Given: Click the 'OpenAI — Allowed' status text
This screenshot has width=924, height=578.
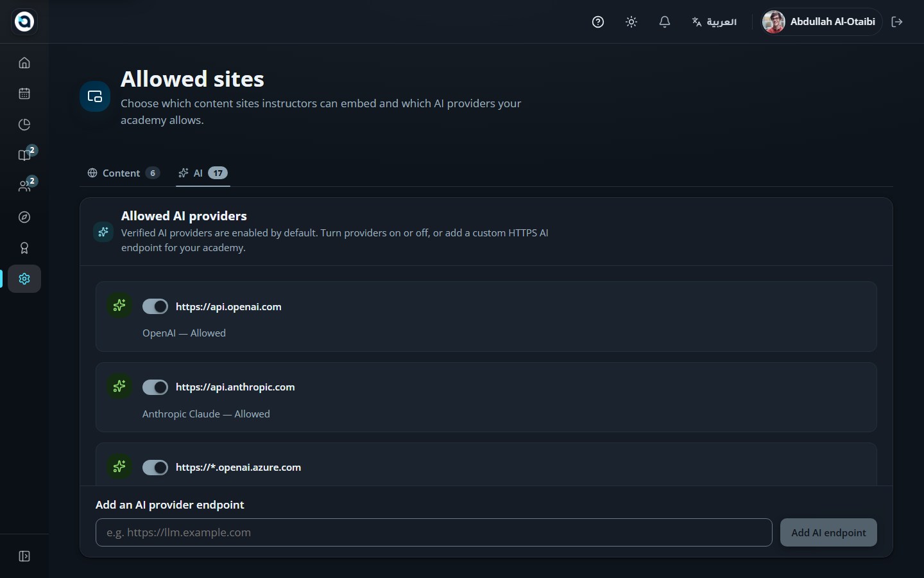Looking at the screenshot, I should point(184,333).
